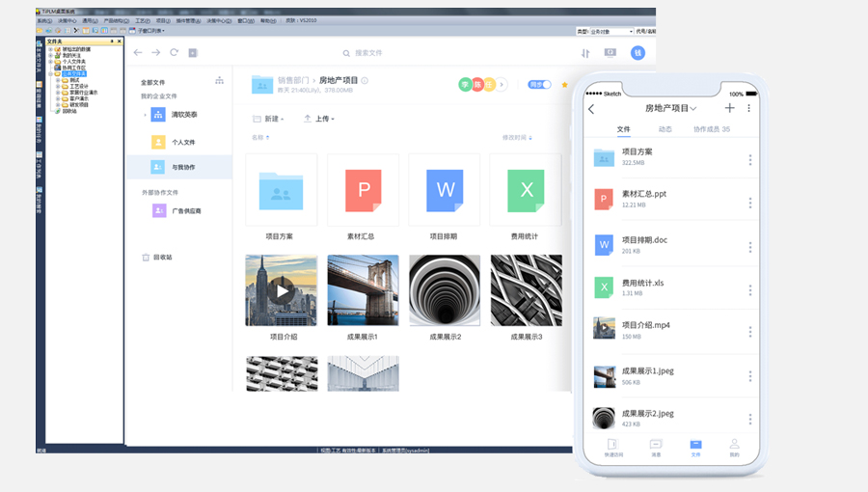The height and width of the screenshot is (492, 868).
Task: Click the info icon next to 房地产项目
Action: pyautogui.click(x=365, y=81)
